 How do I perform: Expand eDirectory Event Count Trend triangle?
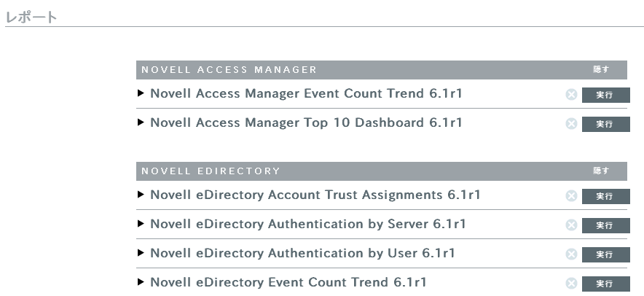(141, 283)
